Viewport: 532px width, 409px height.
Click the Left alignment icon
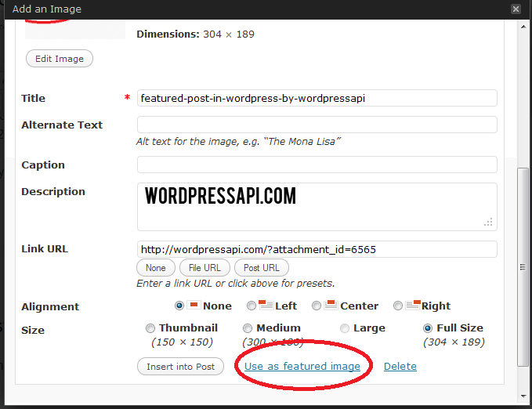266,305
